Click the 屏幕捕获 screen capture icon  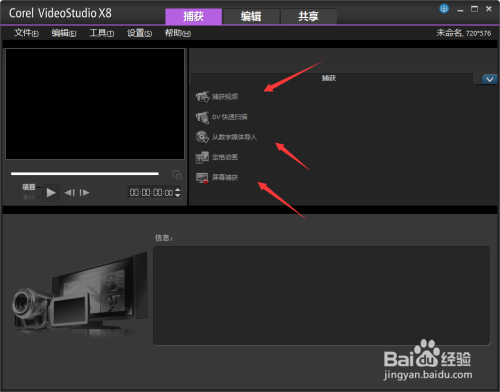[x=202, y=178]
